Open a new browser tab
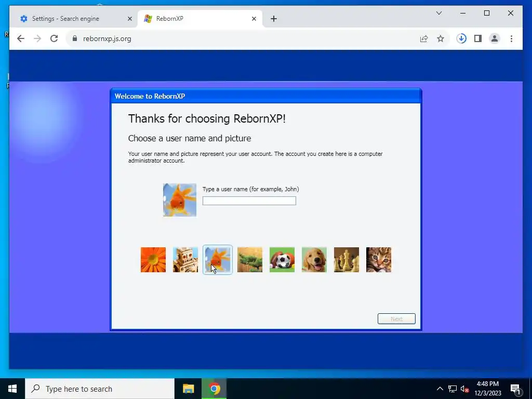Viewport: 532px width, 399px height. click(274, 19)
